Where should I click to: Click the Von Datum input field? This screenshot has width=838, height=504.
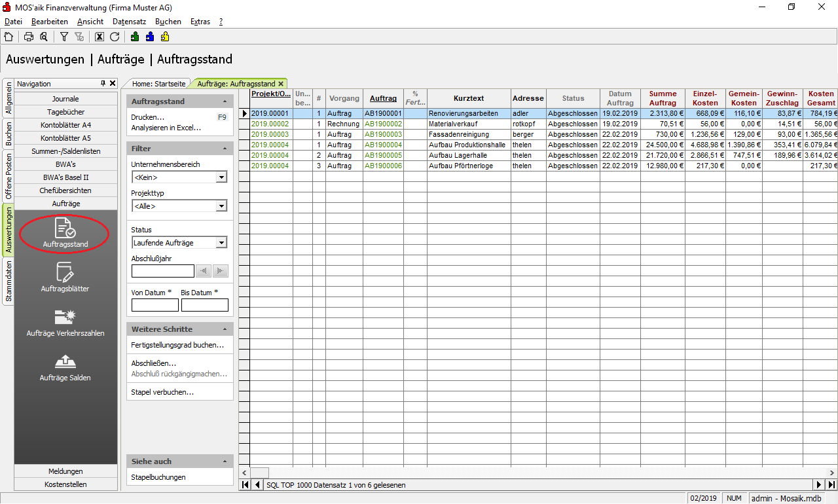click(155, 305)
